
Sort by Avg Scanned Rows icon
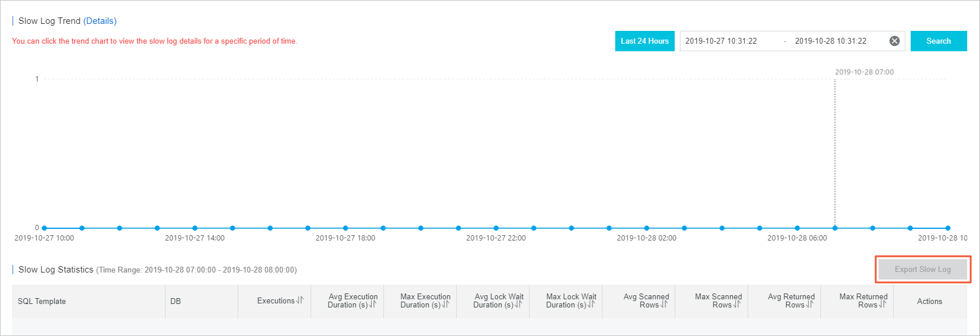664,305
